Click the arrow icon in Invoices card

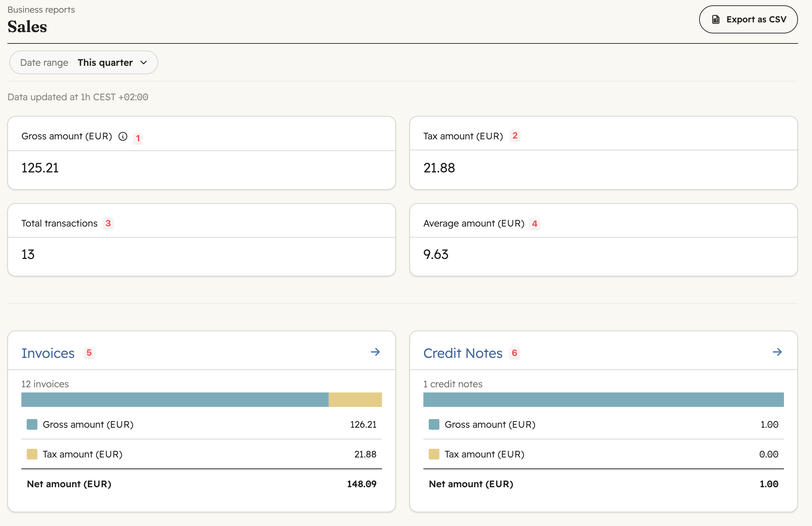[375, 352]
